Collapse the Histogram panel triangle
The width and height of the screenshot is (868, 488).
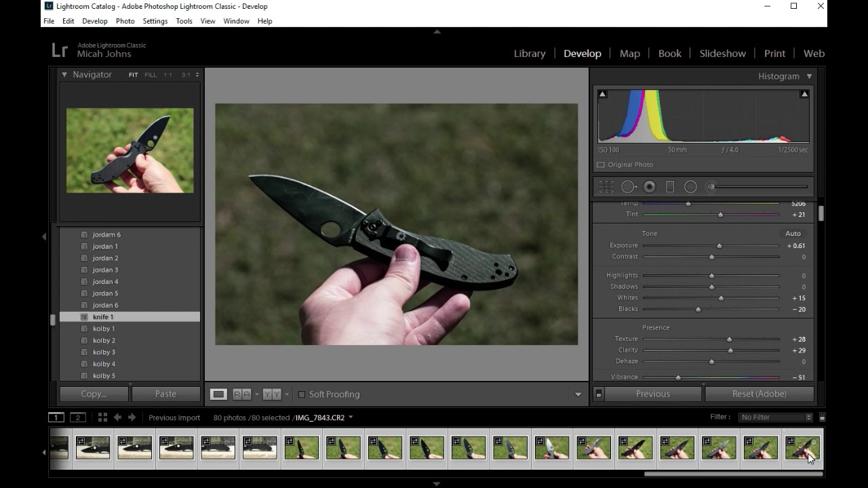(809, 77)
